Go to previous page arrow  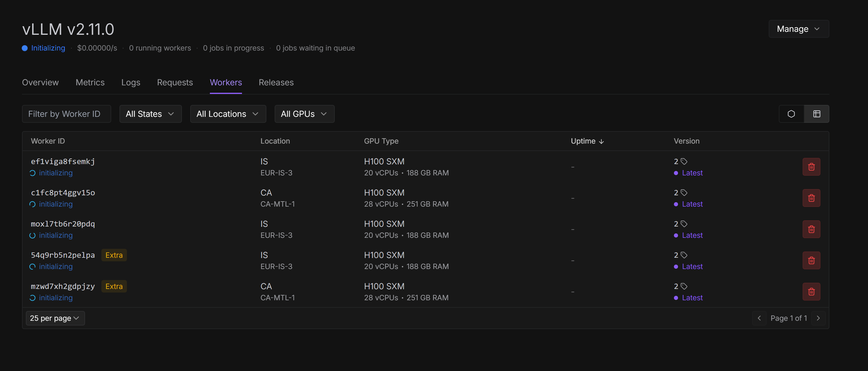759,318
